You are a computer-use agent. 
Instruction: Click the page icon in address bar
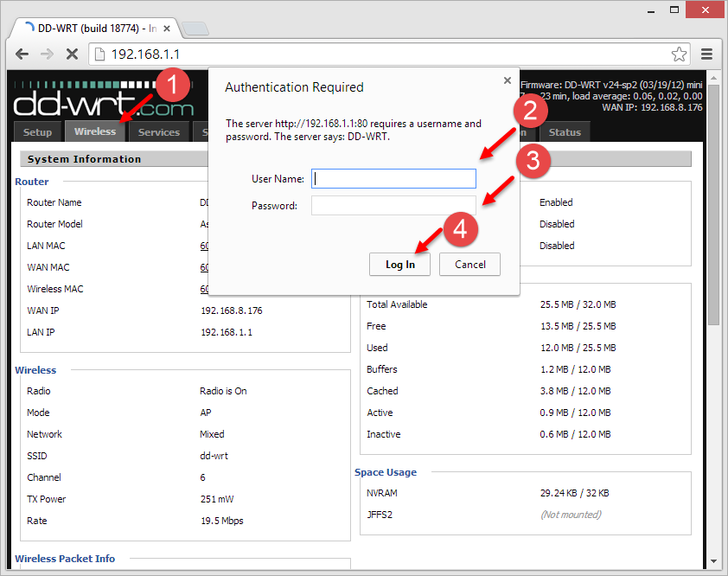coord(99,54)
